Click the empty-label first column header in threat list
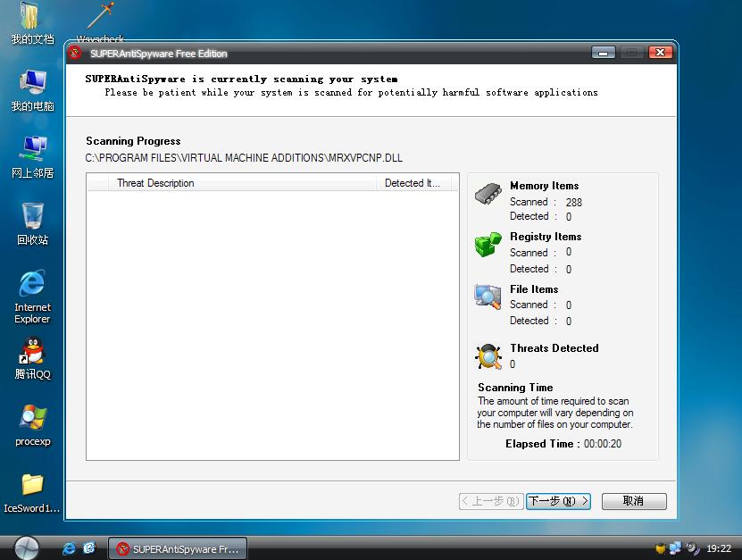The width and height of the screenshot is (742, 560). pyautogui.click(x=98, y=183)
